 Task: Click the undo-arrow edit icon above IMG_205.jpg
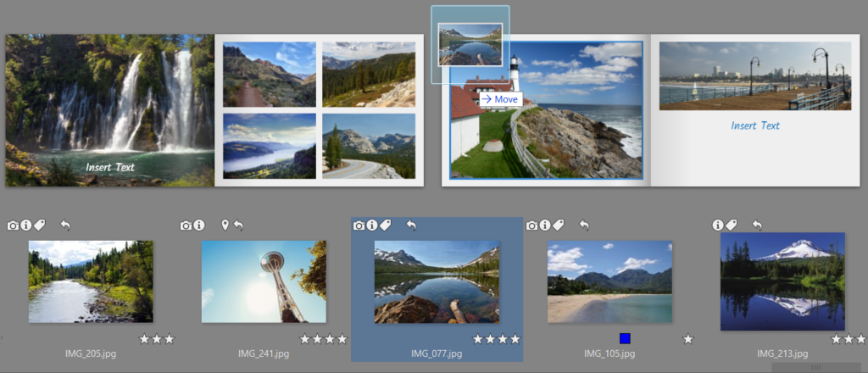click(65, 225)
